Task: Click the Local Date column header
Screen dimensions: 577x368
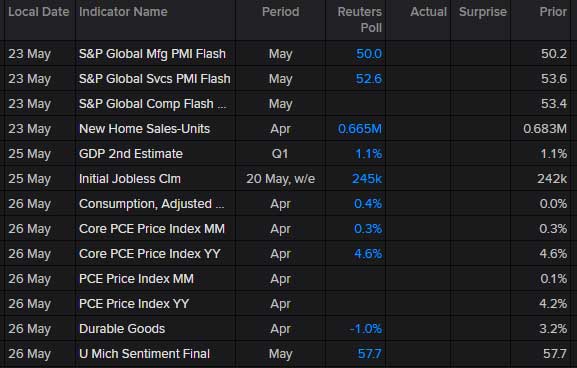Action: [x=39, y=12]
